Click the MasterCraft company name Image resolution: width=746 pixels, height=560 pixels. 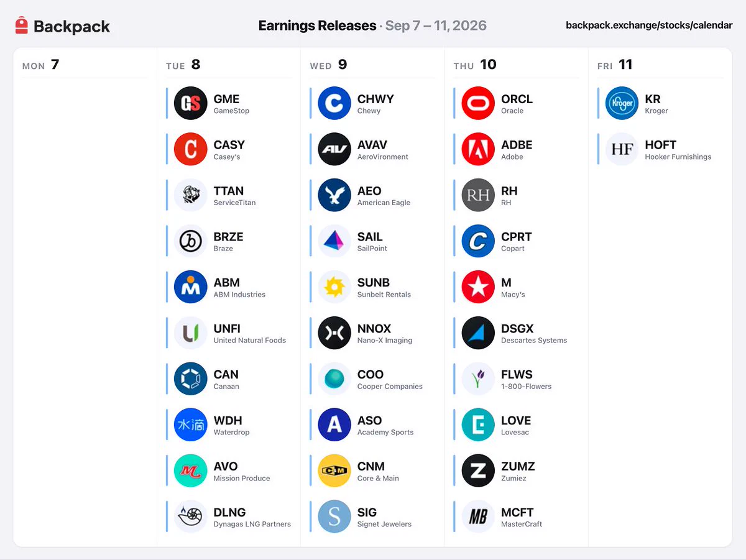522,524
